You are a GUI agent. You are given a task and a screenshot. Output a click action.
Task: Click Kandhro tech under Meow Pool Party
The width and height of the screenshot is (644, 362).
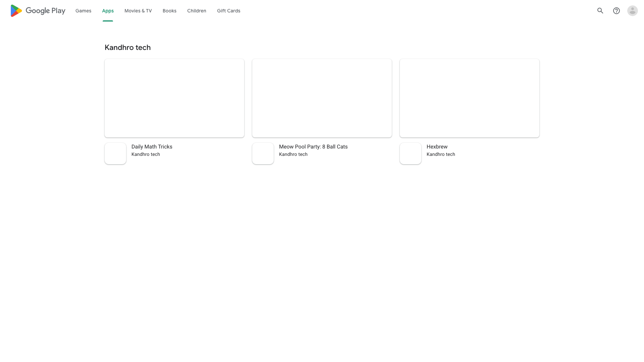293,155
